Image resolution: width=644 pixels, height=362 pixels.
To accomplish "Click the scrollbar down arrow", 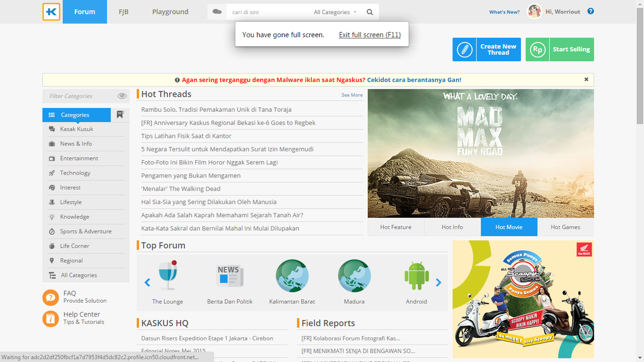I will point(640,358).
